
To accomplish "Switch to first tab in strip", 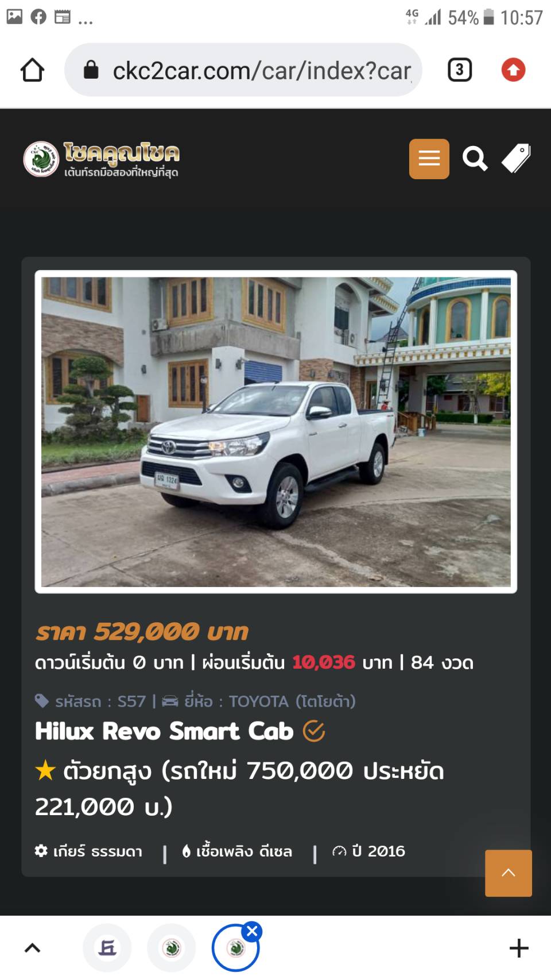I will (x=107, y=948).
